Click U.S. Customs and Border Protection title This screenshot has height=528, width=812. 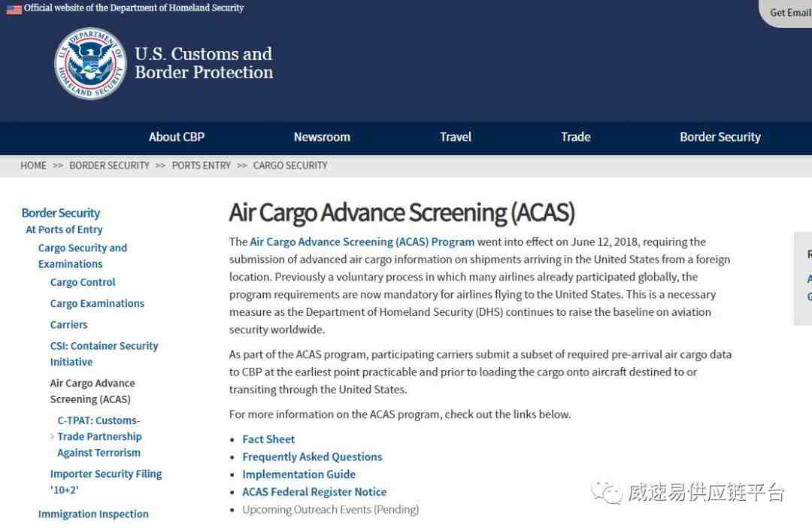click(x=204, y=63)
